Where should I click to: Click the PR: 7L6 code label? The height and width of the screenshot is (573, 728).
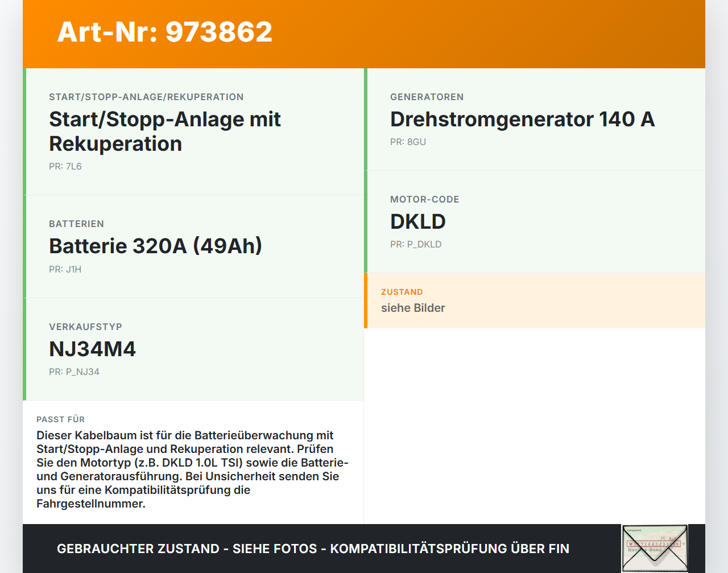(x=65, y=167)
